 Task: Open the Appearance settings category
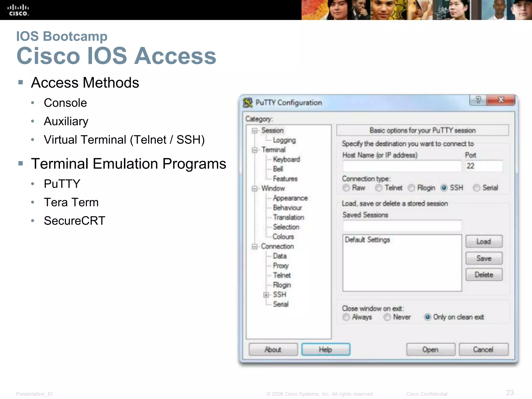[290, 198]
